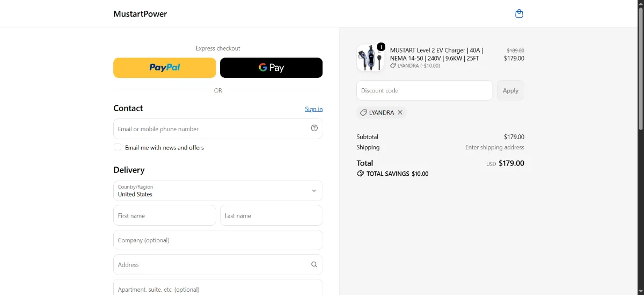Pay with PayPal express checkout
The height and width of the screenshot is (295, 644).
pos(164,68)
